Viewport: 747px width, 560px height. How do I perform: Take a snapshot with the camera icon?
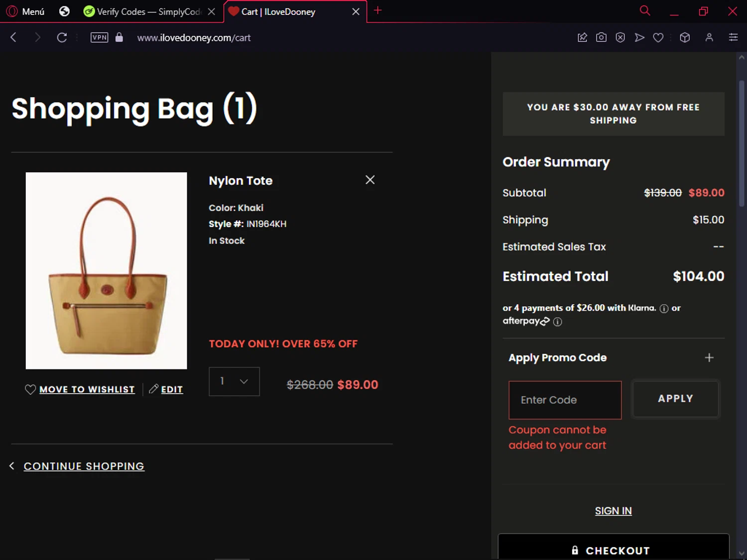coord(601,37)
